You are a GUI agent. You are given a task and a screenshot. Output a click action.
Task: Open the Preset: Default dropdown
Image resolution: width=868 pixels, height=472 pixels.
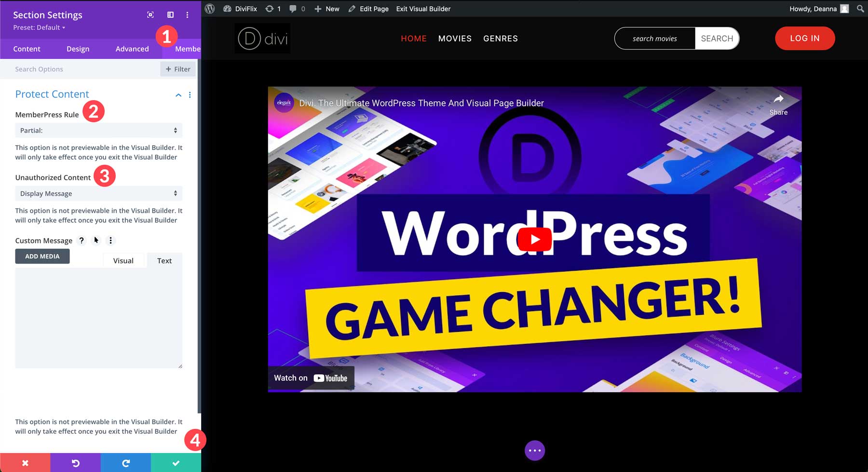[39, 27]
